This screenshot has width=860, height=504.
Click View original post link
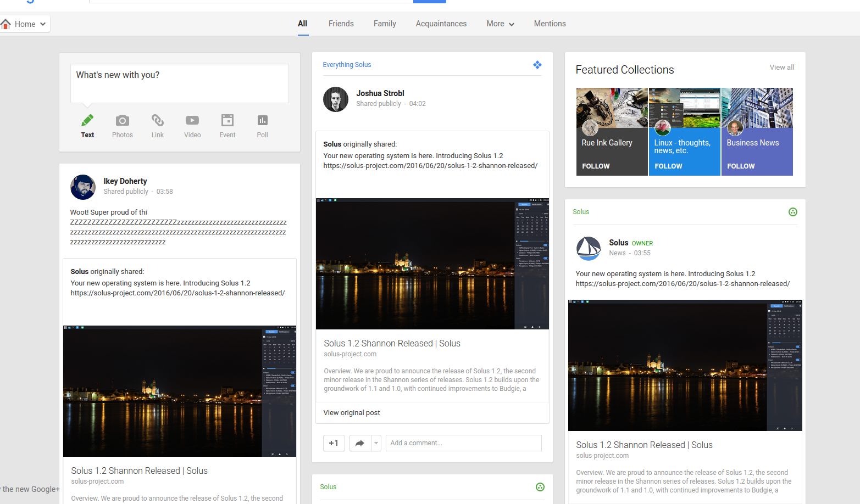(352, 413)
